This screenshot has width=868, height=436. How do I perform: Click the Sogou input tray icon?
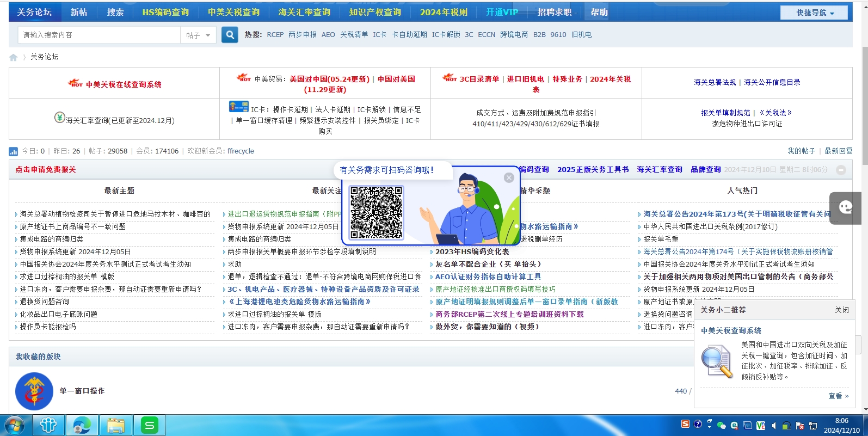pyautogui.click(x=685, y=424)
